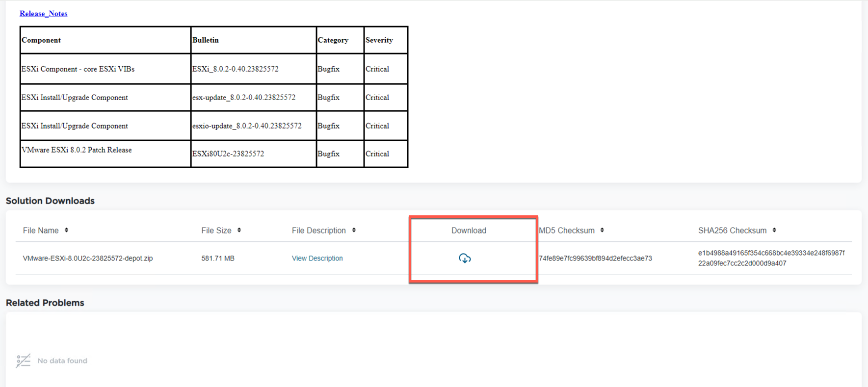
Task: Click sort arrows beside SHA256 Checksum
Action: (x=774, y=230)
